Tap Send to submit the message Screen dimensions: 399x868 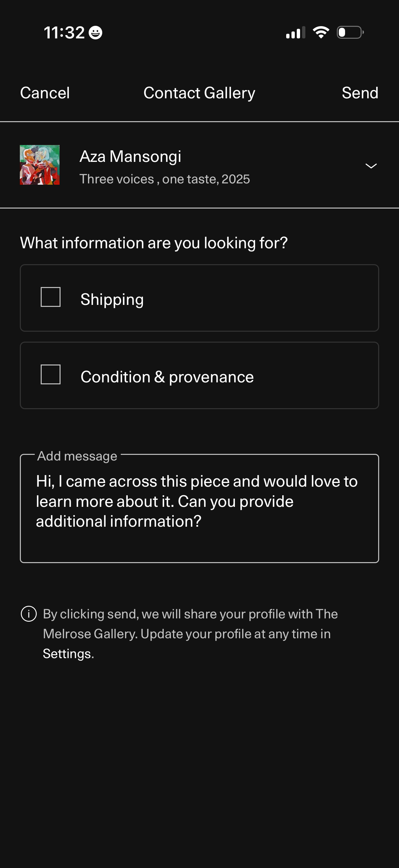(360, 93)
